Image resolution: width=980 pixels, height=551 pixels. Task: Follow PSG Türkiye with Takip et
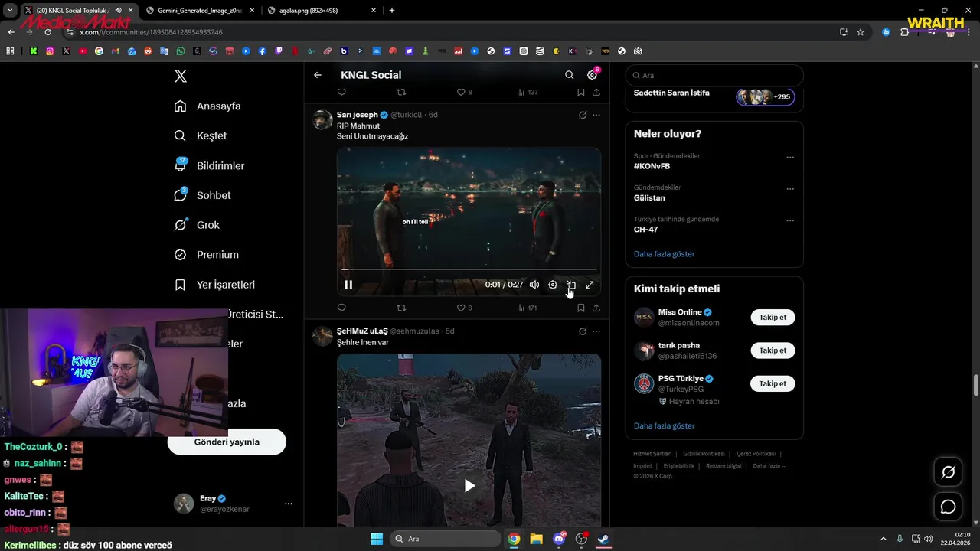(x=773, y=383)
